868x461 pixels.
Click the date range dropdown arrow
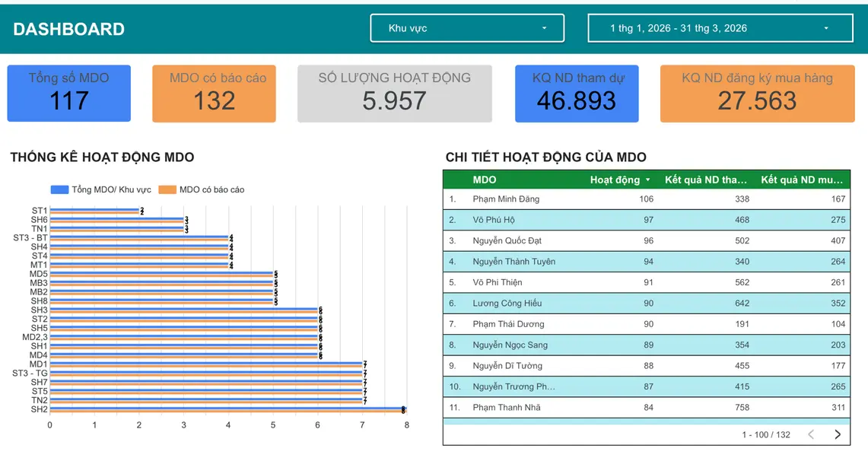pyautogui.click(x=826, y=28)
